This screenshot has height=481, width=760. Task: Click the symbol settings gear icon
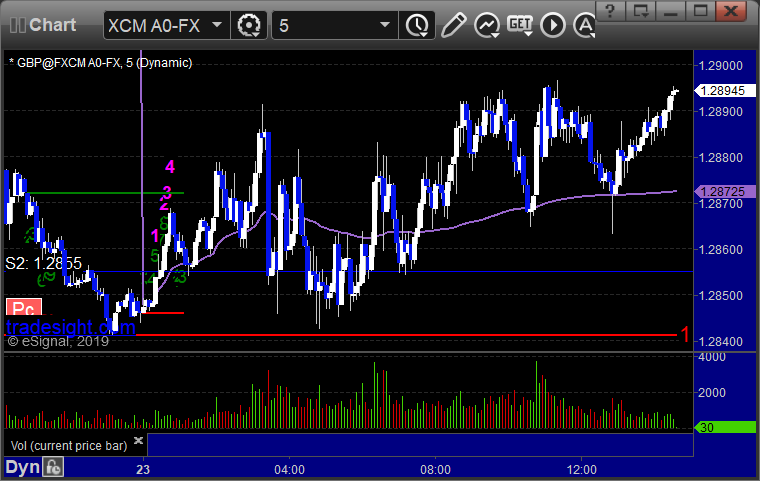point(249,25)
